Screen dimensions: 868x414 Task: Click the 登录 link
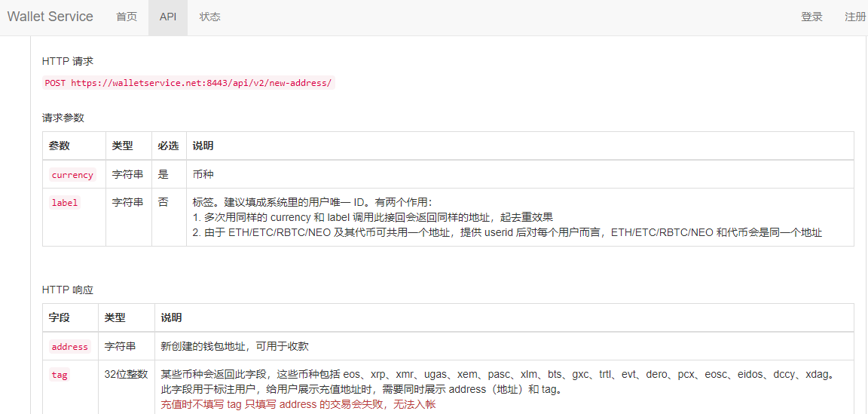[811, 17]
